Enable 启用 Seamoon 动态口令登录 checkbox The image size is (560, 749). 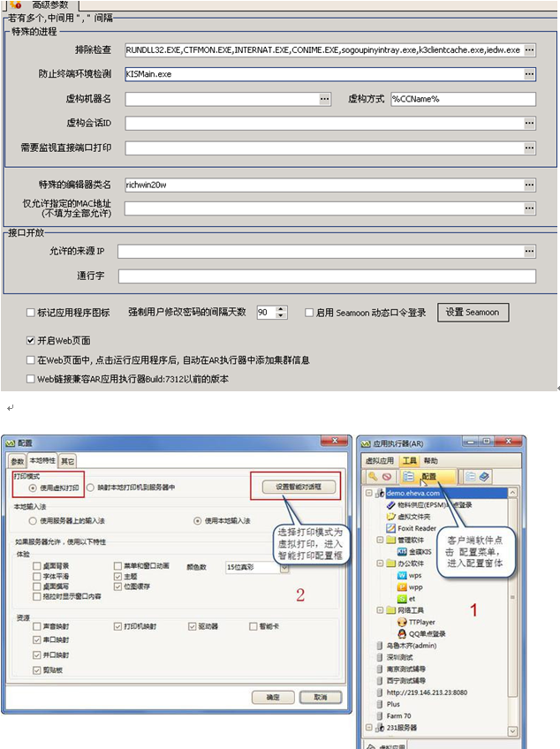(309, 313)
